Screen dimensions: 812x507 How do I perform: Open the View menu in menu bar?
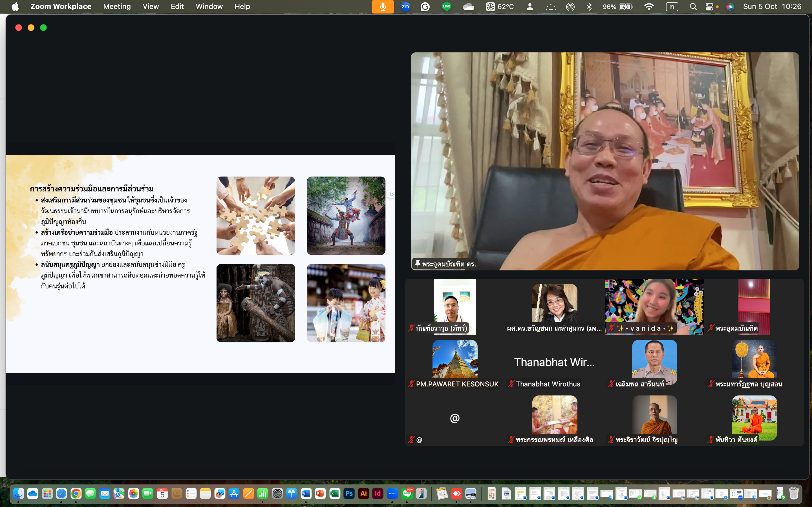point(150,6)
